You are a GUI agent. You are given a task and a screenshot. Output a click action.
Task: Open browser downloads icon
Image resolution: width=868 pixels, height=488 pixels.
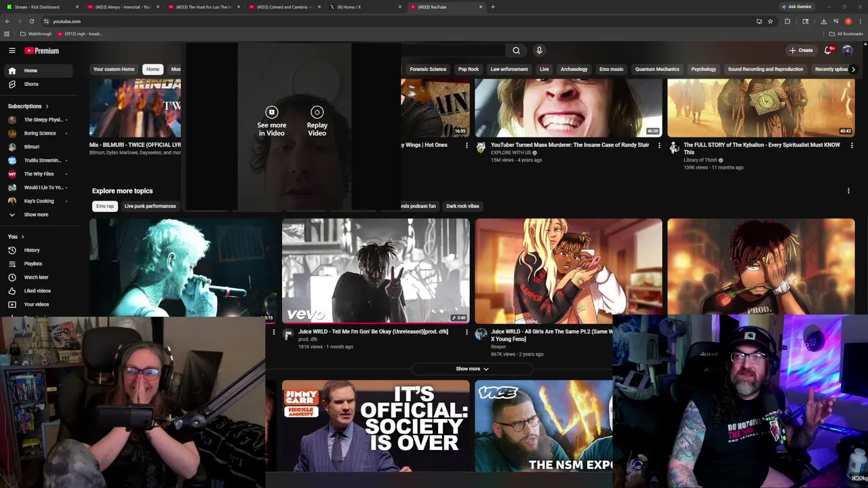pos(823,21)
